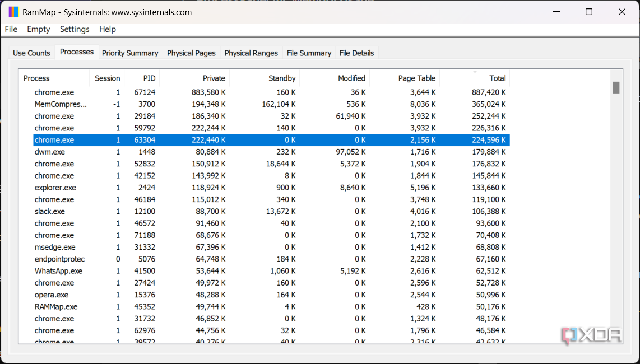Viewport: 640px width, 364px height.
Task: Click the vertical scrollbar thumb
Action: [x=616, y=88]
